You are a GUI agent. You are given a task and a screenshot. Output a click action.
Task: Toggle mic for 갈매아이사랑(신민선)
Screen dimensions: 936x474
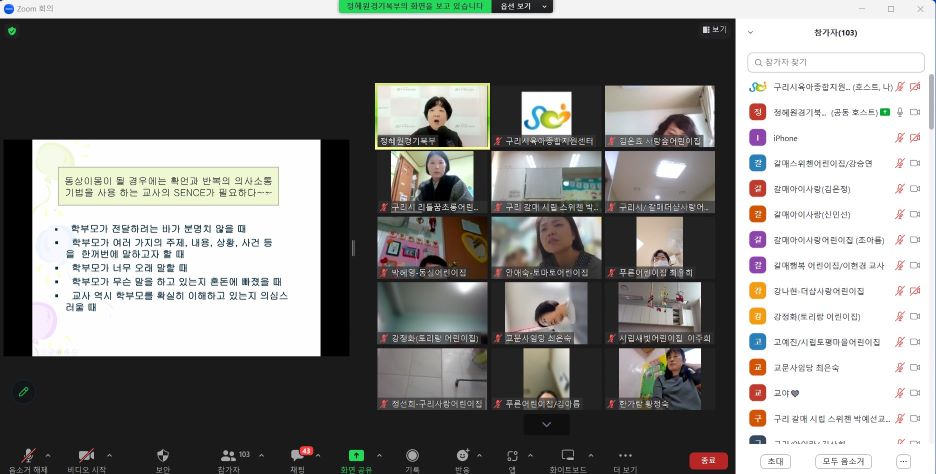[x=900, y=214]
